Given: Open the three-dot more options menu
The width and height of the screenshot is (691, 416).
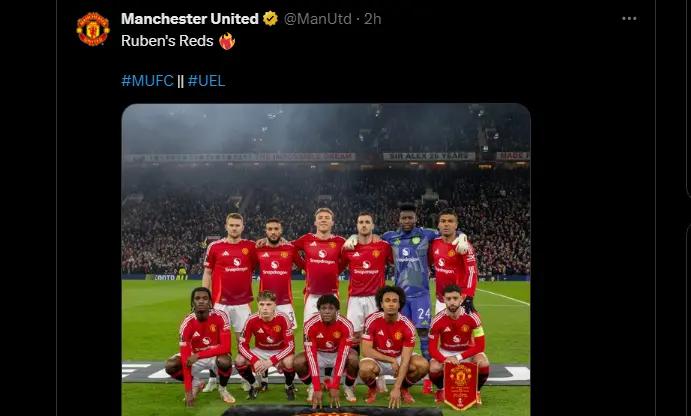Looking at the screenshot, I should point(629,19).
